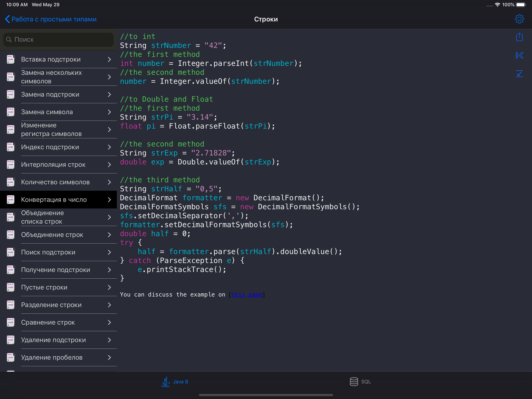Click the Поиск search field

pos(58,40)
